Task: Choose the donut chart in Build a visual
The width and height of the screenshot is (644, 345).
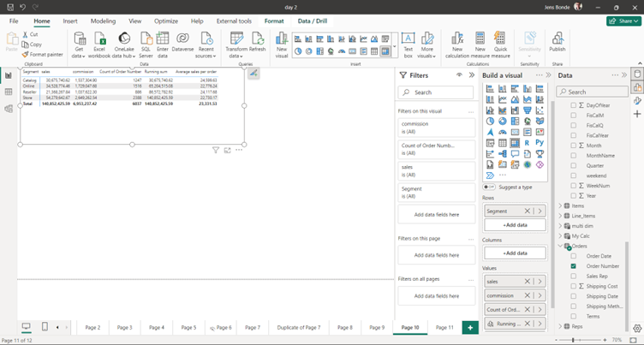Action: coord(503,122)
